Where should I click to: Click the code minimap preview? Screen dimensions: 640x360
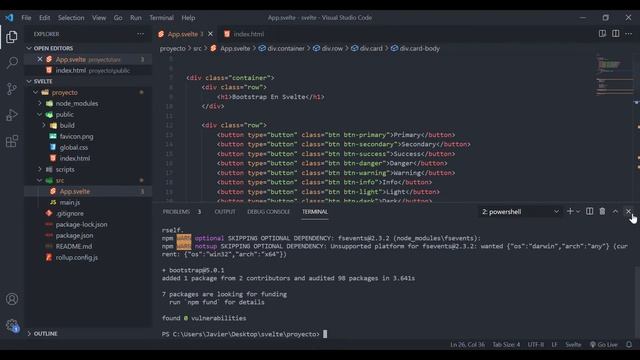pyautogui.click(x=614, y=76)
